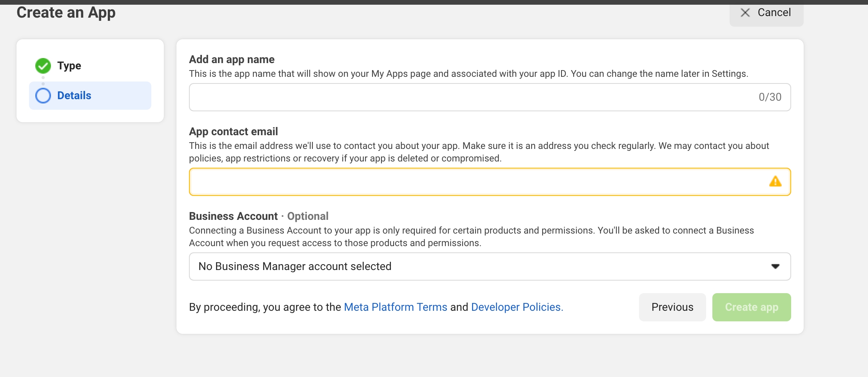
Task: Click the green checkmark icon next to Type
Action: pos(43,66)
